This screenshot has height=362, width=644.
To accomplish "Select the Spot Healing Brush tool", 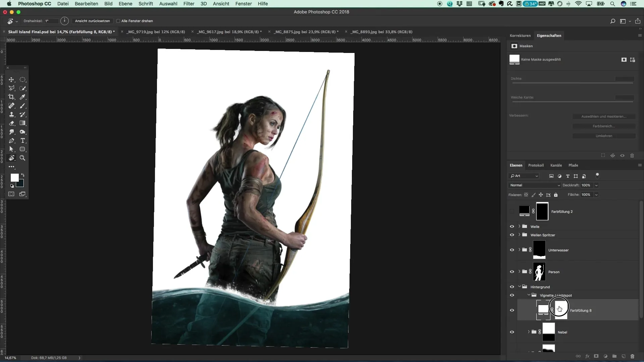I will pos(11,106).
